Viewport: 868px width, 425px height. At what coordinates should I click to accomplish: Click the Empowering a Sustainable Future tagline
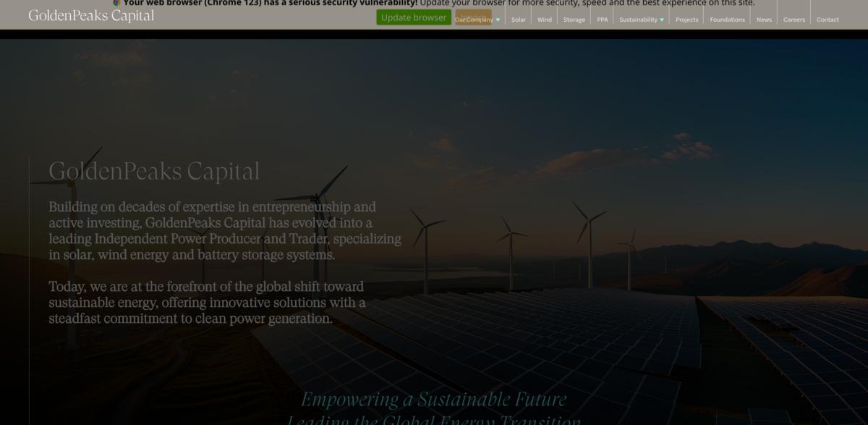click(x=433, y=399)
